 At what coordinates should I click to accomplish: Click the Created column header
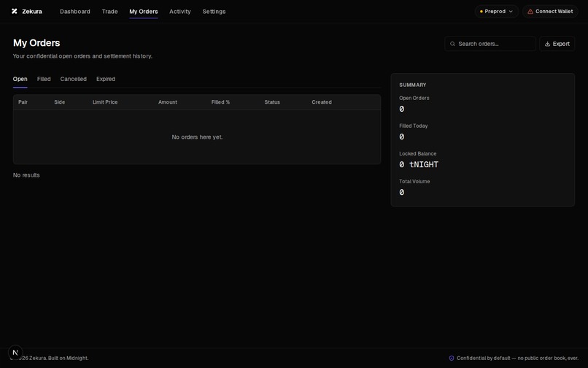coord(322,102)
